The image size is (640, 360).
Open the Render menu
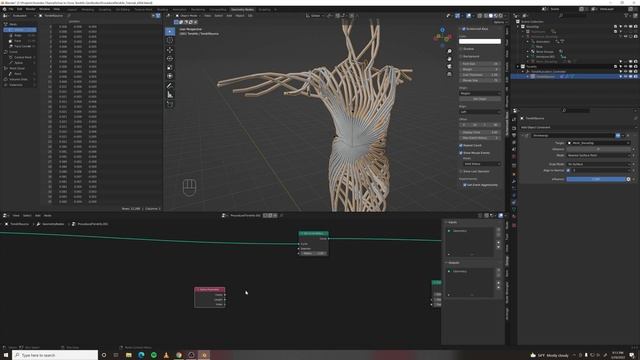click(31, 9)
